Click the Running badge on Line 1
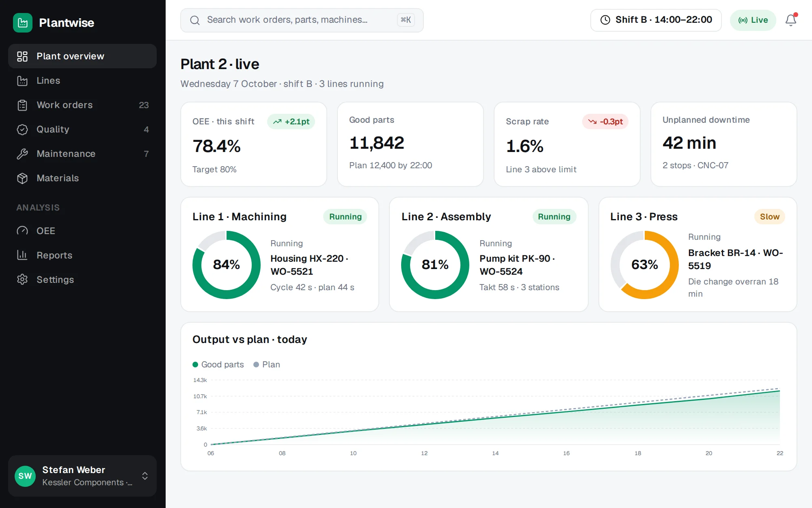This screenshot has height=508, width=812. 345,217
